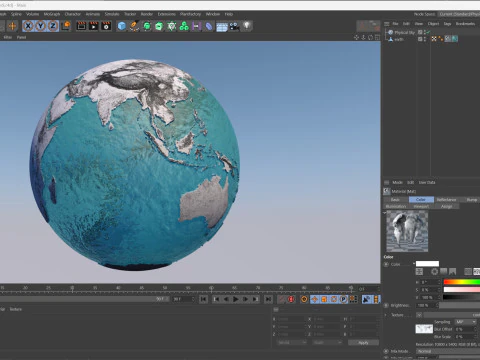Go to end of animation
The width and height of the screenshot is (480, 360).
[268, 299]
